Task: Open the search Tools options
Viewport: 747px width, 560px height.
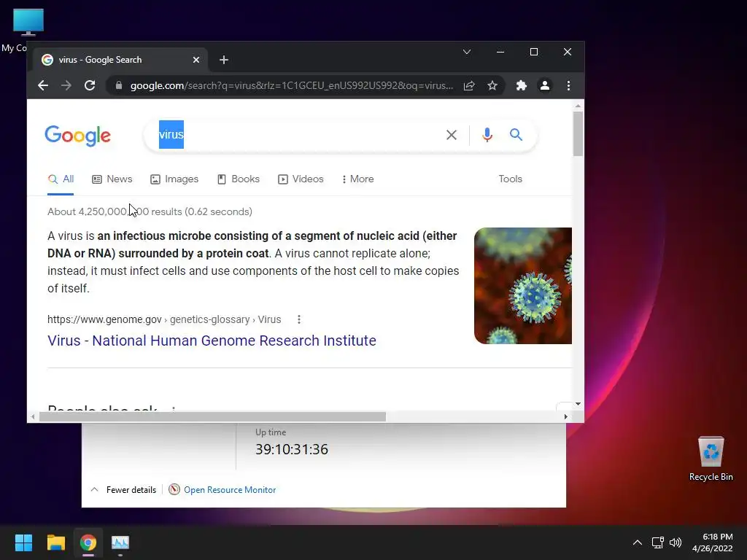Action: [x=510, y=179]
